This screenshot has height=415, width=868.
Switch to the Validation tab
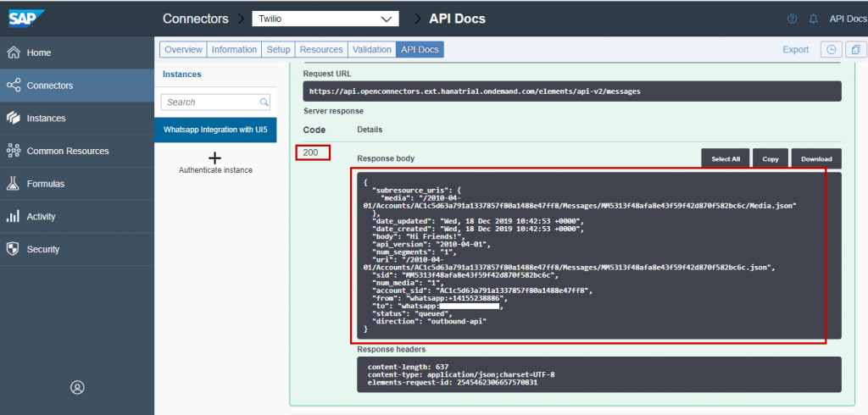pyautogui.click(x=372, y=49)
